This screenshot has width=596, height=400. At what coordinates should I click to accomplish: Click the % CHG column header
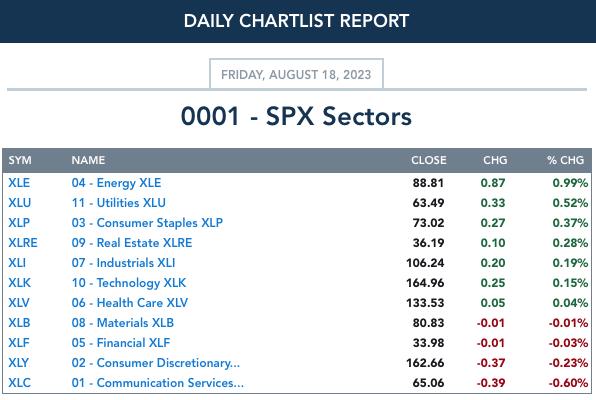click(x=566, y=160)
